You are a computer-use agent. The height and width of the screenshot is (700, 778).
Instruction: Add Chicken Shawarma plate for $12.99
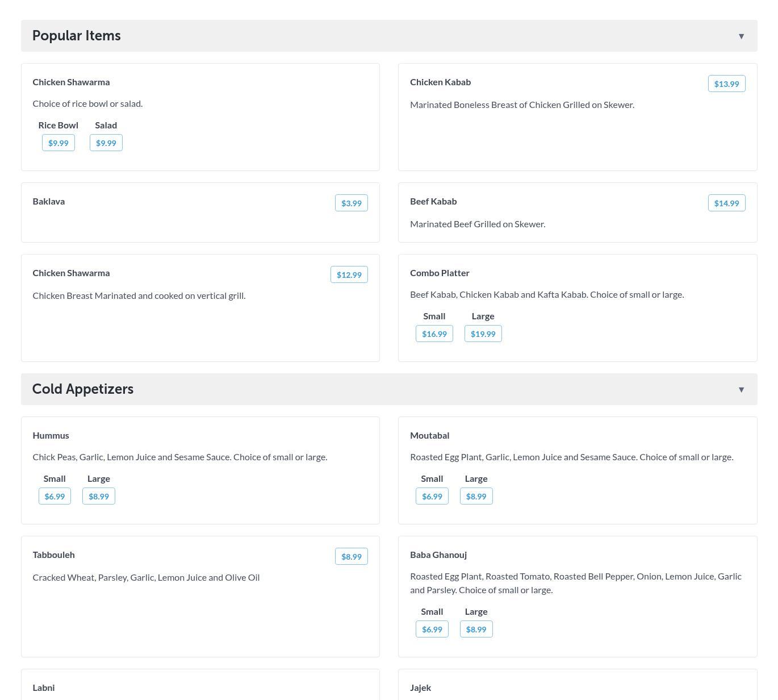point(349,275)
